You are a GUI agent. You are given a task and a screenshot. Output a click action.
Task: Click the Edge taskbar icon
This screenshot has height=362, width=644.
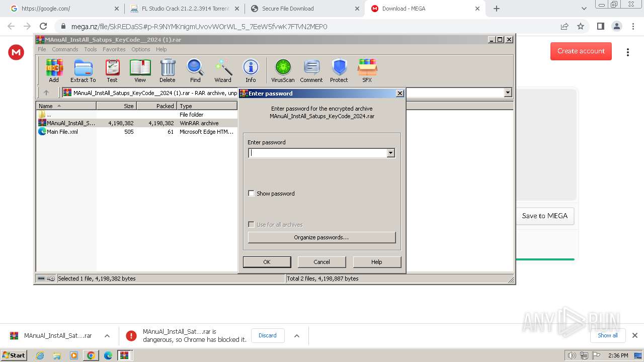point(108,355)
